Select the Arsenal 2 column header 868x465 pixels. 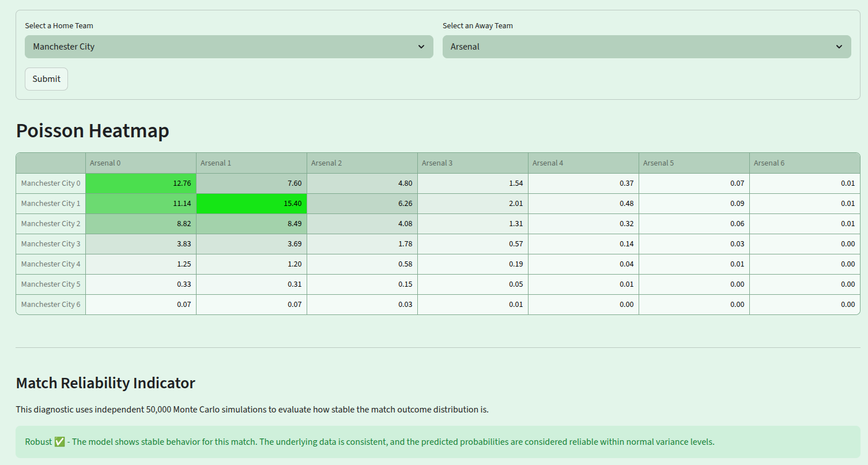point(362,163)
